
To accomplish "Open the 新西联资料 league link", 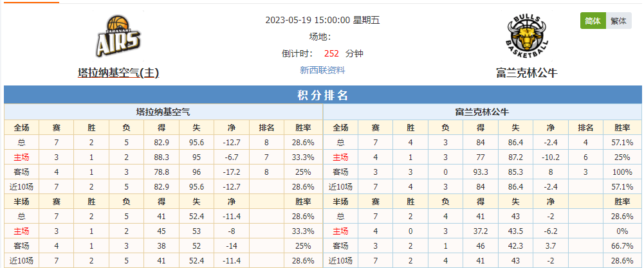I will click(x=322, y=70).
